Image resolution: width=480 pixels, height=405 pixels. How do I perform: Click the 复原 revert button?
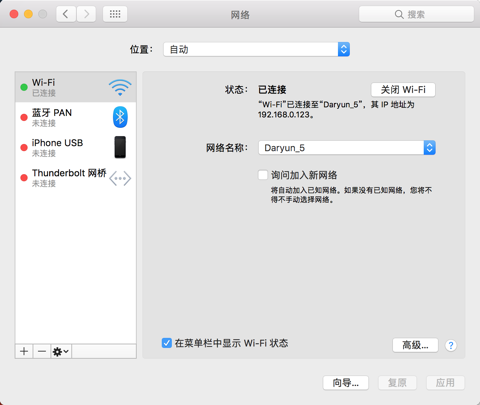pyautogui.click(x=397, y=383)
